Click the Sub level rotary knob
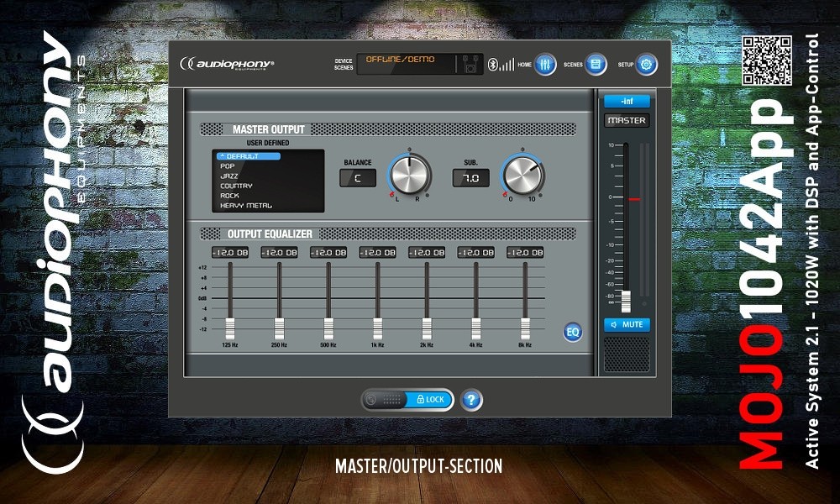Viewport: 840px width, 504px height. tap(522, 176)
